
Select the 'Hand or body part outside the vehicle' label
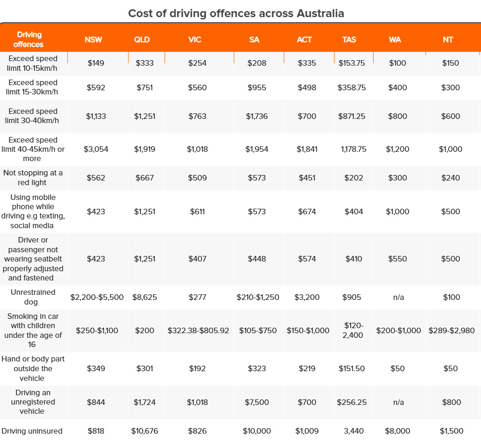click(33, 368)
